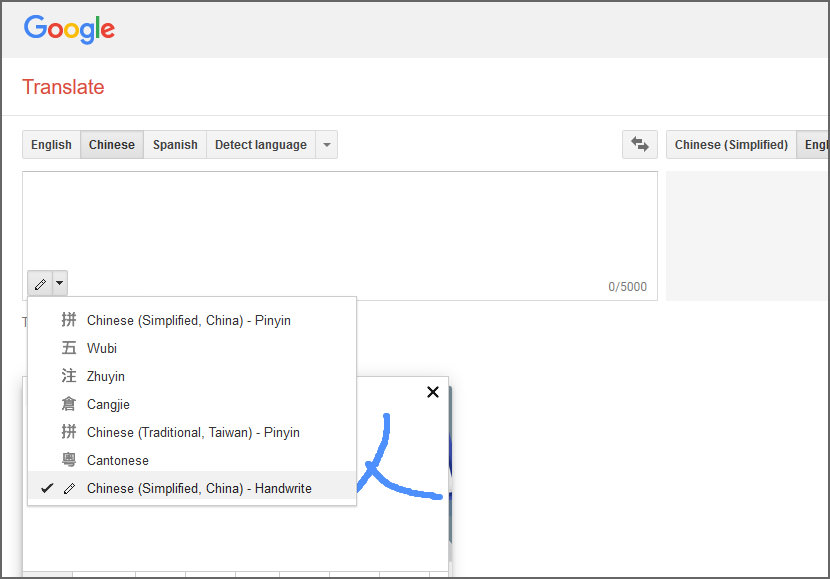
Task: Choose Chinese (Simplified, China) - Pinyin input
Action: point(192,320)
